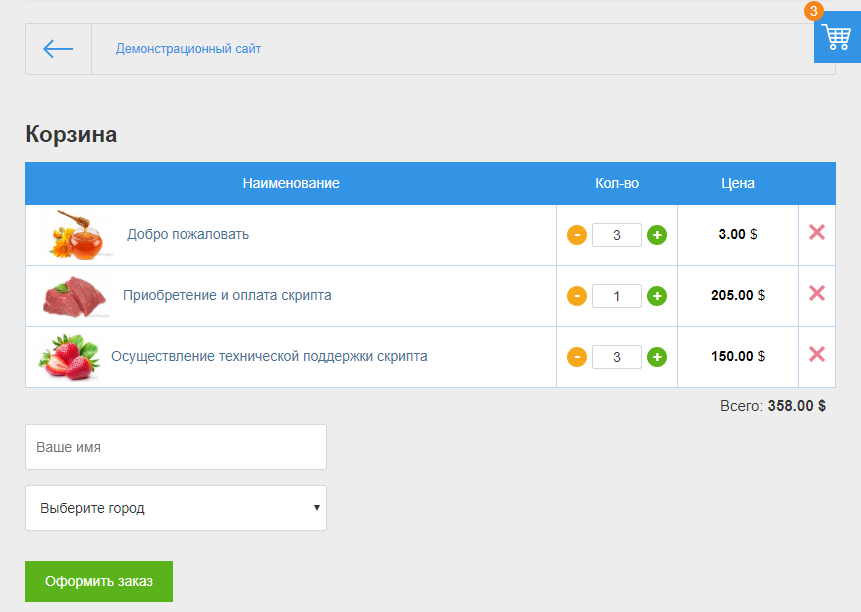The width and height of the screenshot is (861, 612).
Task: Expand the Выберите город dropdown
Action: (x=176, y=508)
